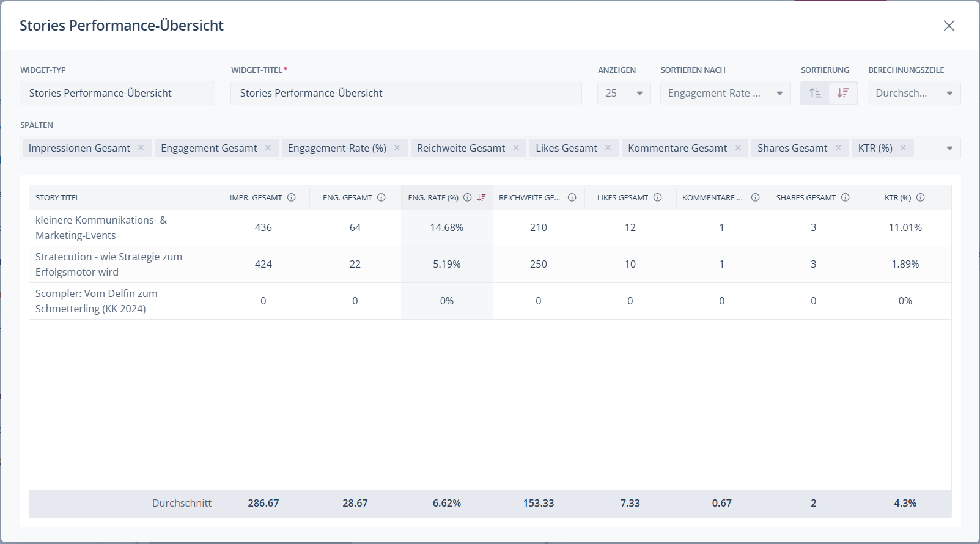Image resolution: width=980 pixels, height=544 pixels.
Task: Click info icon beside Eng. Gesamt header
Action: [x=381, y=197]
